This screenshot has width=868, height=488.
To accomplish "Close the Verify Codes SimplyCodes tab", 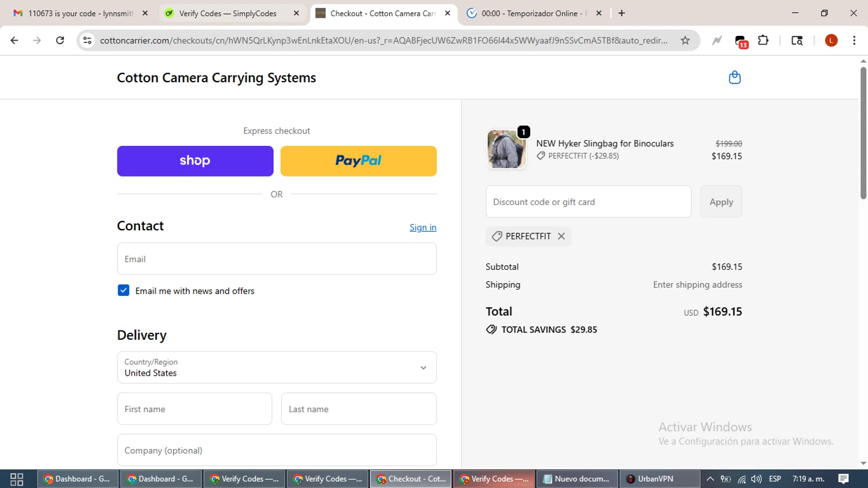I will (x=296, y=13).
